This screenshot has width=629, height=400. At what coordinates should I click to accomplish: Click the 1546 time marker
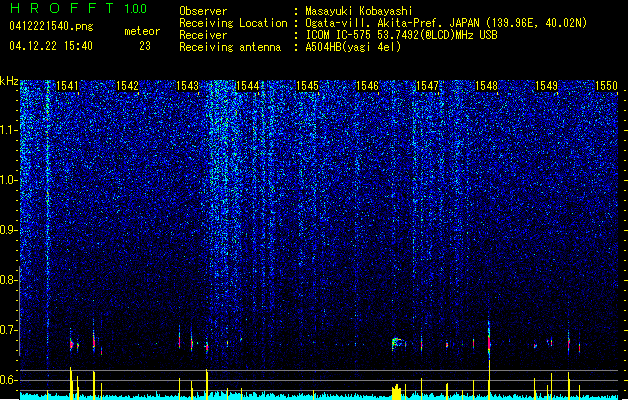point(367,86)
